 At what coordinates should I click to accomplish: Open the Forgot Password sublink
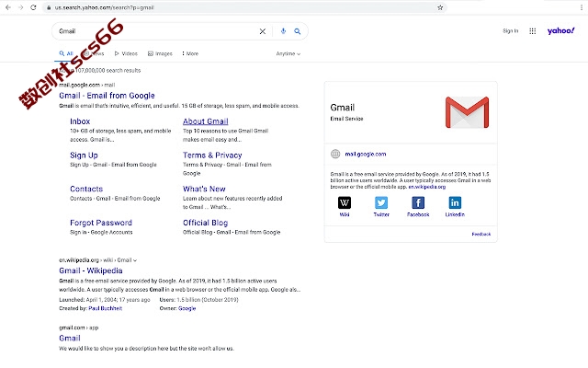[101, 223]
